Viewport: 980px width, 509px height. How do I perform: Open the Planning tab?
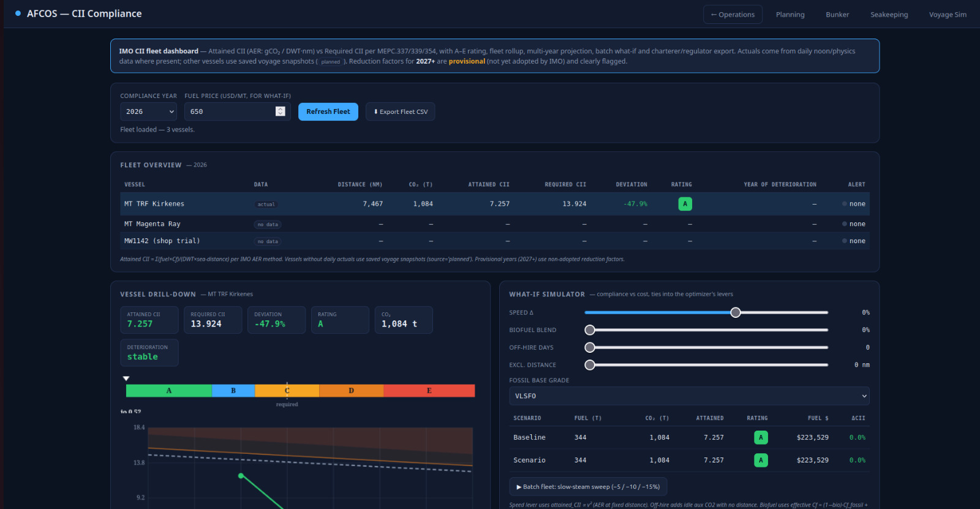coord(790,14)
